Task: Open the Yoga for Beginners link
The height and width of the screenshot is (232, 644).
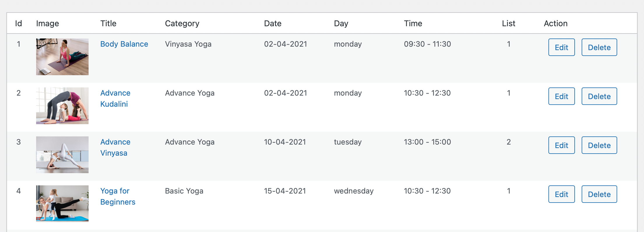Action: (x=117, y=196)
